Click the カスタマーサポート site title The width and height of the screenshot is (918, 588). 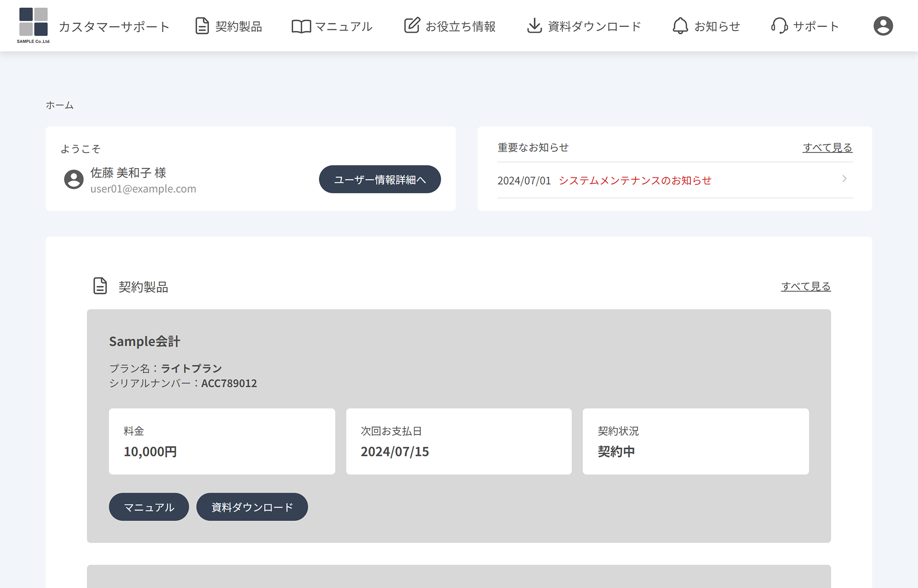pos(114,26)
